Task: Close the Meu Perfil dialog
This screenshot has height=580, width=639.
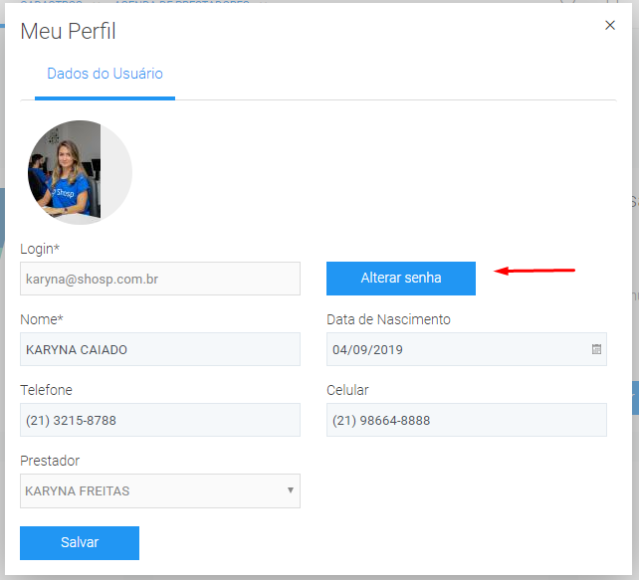Action: point(610,25)
